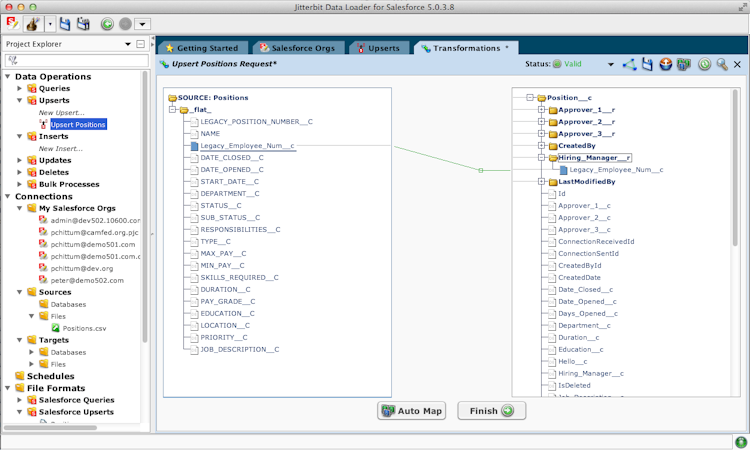
Task: Click the green status icon in bottom corner
Action: coord(740,441)
